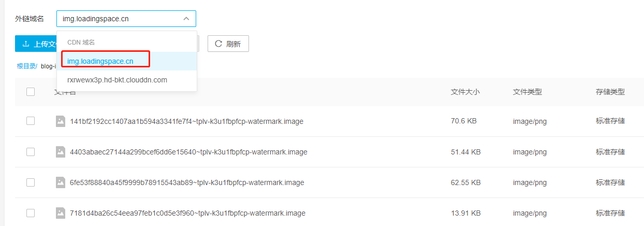The height and width of the screenshot is (226, 644).
Task: Tick the select-all checkbox in table header
Action: pos(31,92)
